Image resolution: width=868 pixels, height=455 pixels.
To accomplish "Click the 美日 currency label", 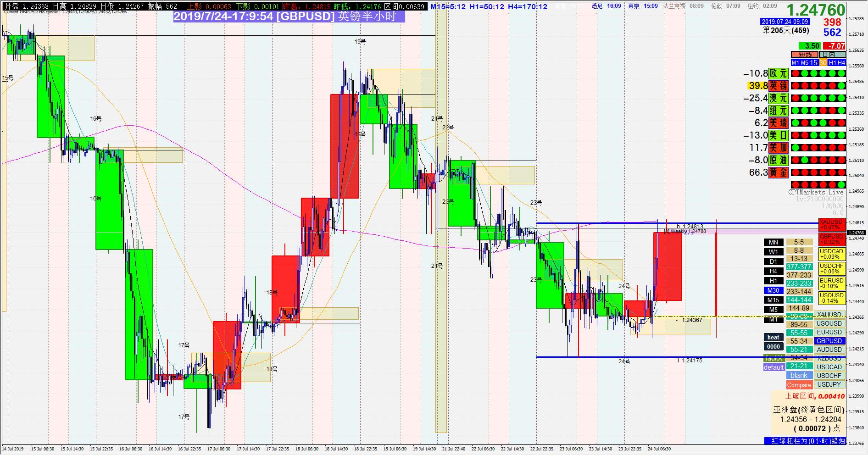I will pyautogui.click(x=779, y=135).
